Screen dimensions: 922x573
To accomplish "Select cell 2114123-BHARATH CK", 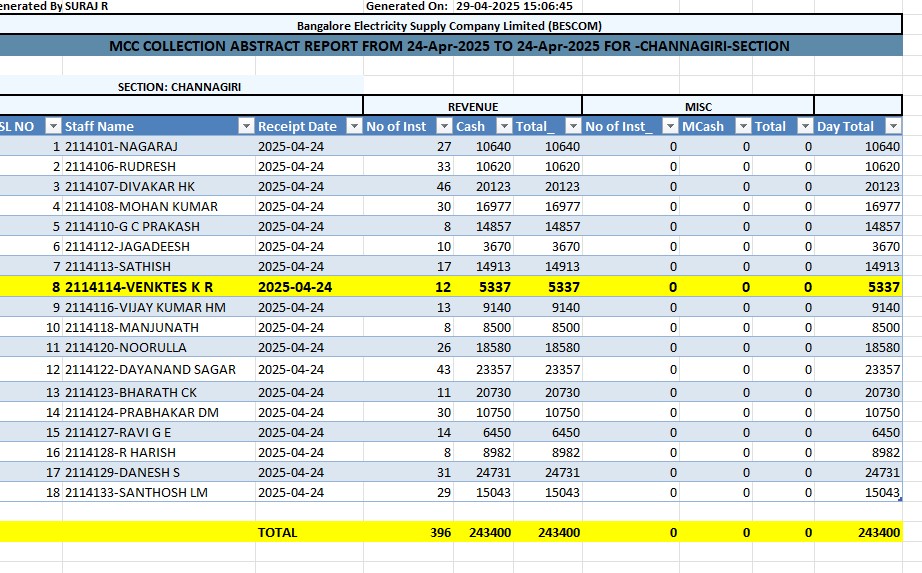I will (159, 392).
